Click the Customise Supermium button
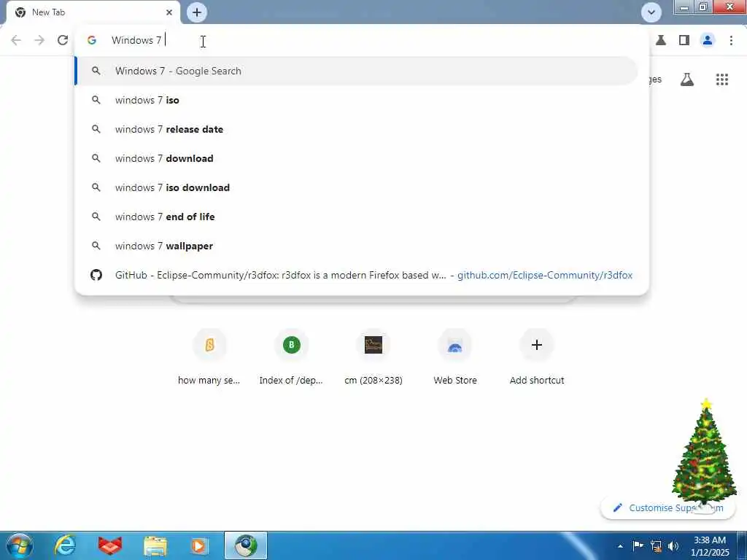747x560 pixels. 667,507
